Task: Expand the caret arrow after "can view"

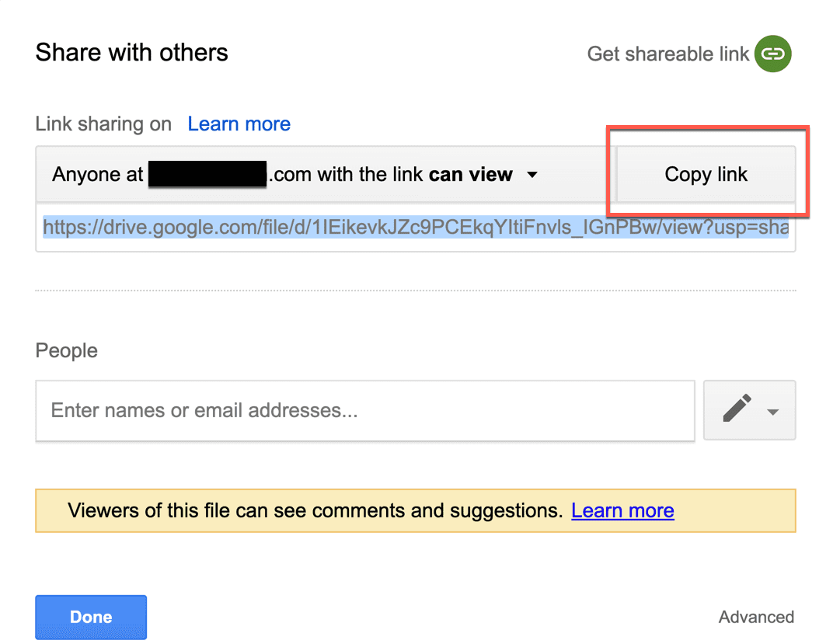Action: (x=532, y=175)
